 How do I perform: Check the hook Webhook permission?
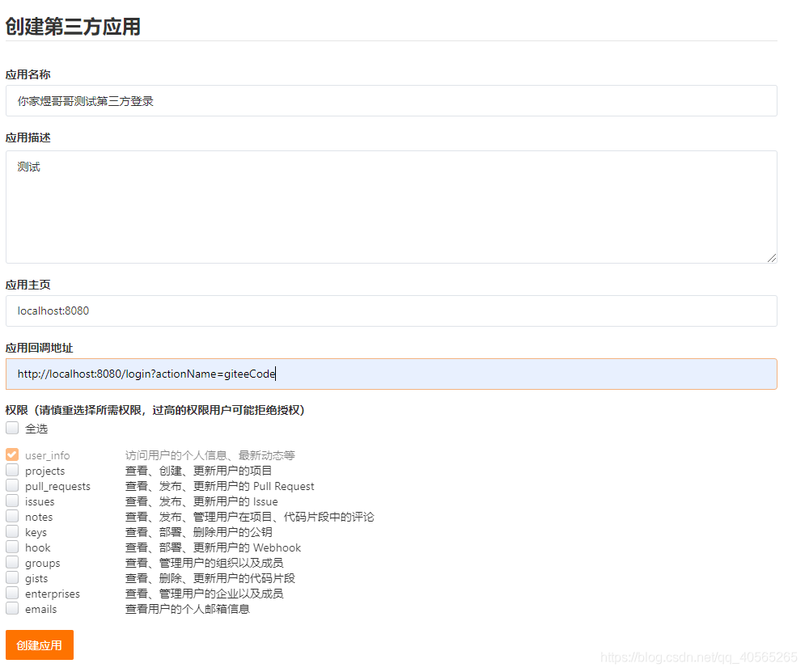pyautogui.click(x=12, y=547)
